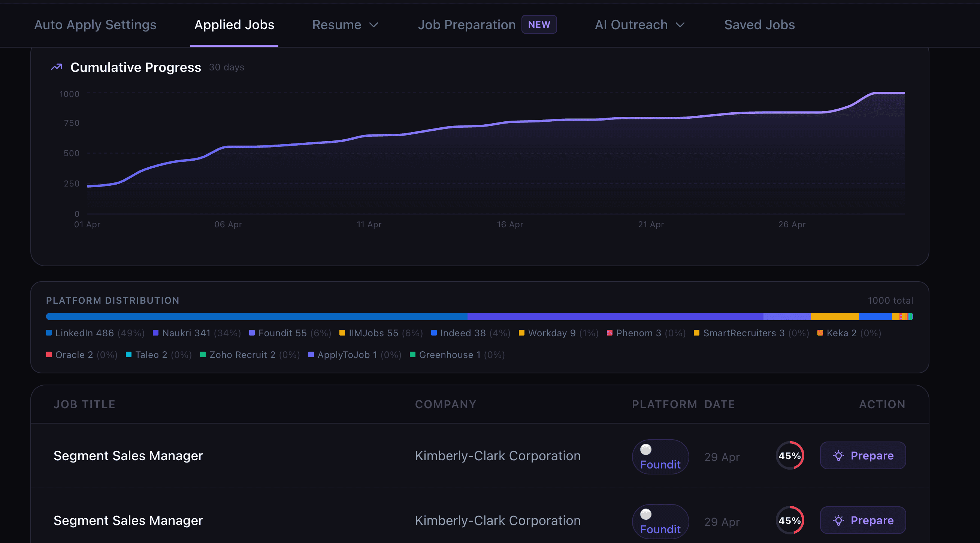The image size is (980, 543).
Task: Click the Naukri legend color swatch
Action: tap(155, 333)
